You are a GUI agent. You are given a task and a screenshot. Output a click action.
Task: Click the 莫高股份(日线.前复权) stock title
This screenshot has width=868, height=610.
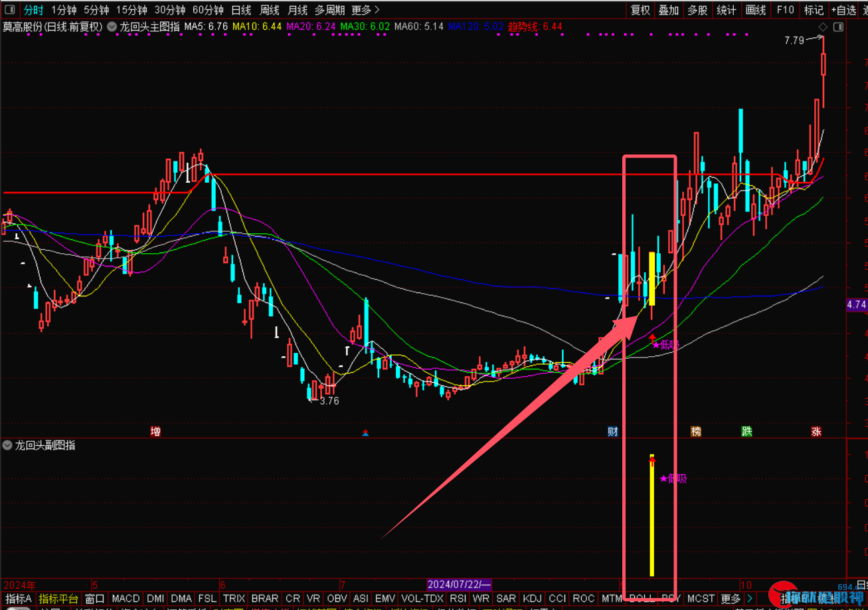pyautogui.click(x=52, y=27)
